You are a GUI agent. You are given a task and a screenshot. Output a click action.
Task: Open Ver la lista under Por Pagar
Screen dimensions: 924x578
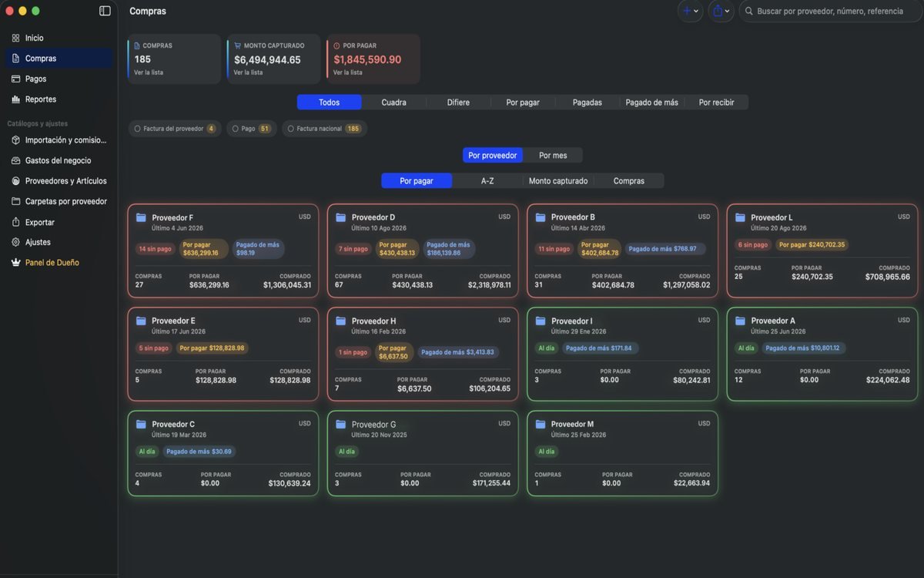[x=348, y=72]
